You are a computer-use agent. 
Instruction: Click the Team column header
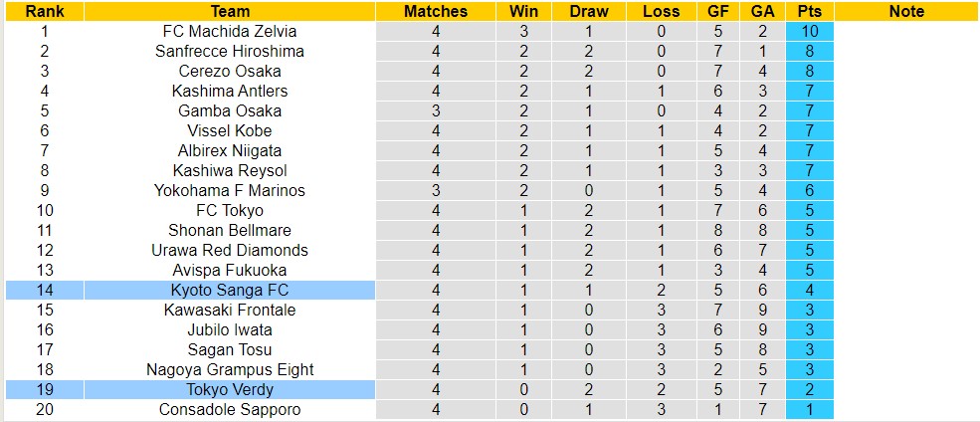tap(230, 12)
